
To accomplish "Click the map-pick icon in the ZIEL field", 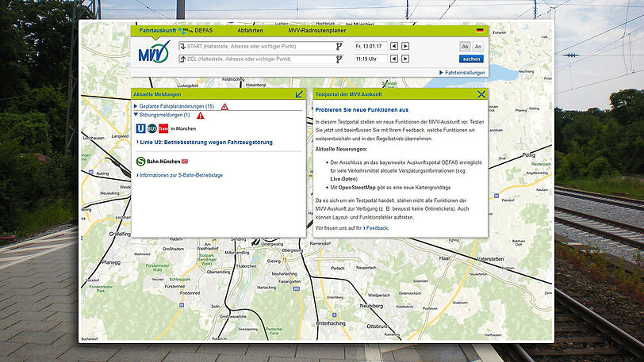I will point(339,59).
